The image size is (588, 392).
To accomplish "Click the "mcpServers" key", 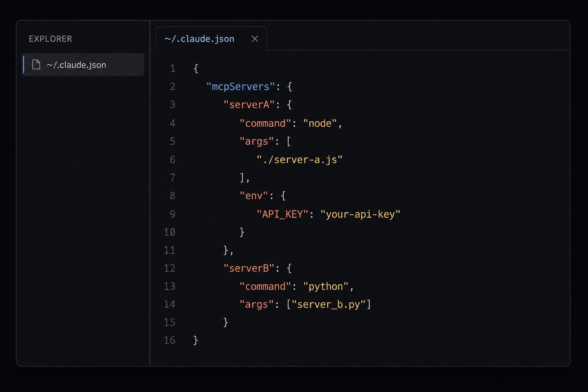I will click(240, 87).
